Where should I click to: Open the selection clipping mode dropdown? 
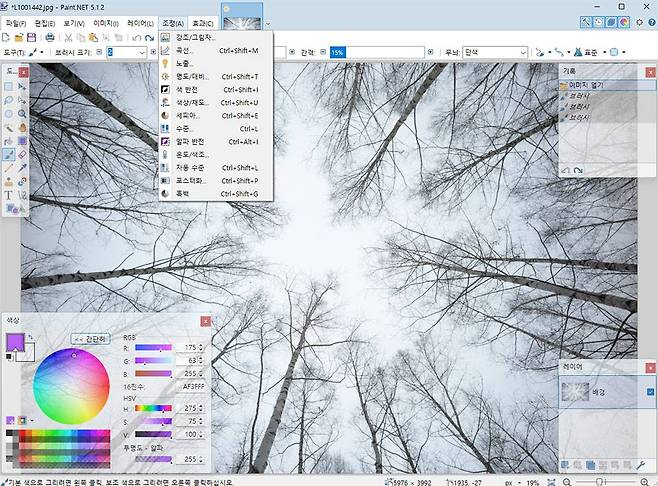[617, 52]
